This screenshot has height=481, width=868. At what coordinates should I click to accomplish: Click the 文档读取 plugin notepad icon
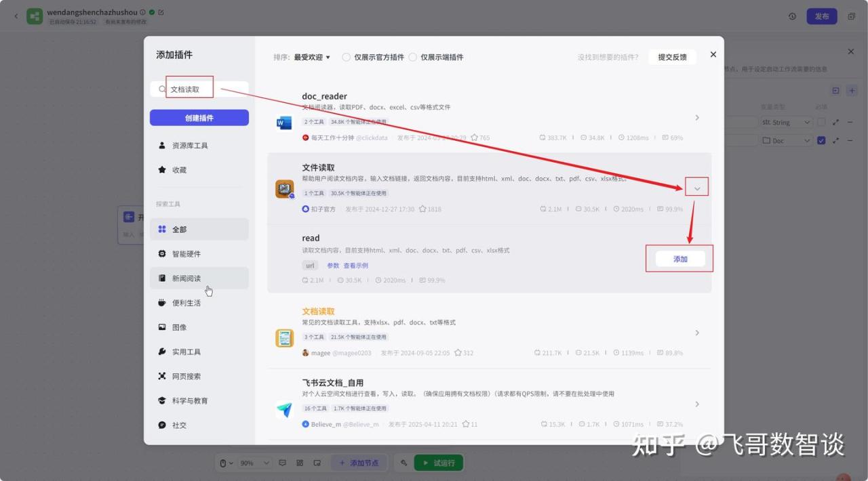coord(285,338)
